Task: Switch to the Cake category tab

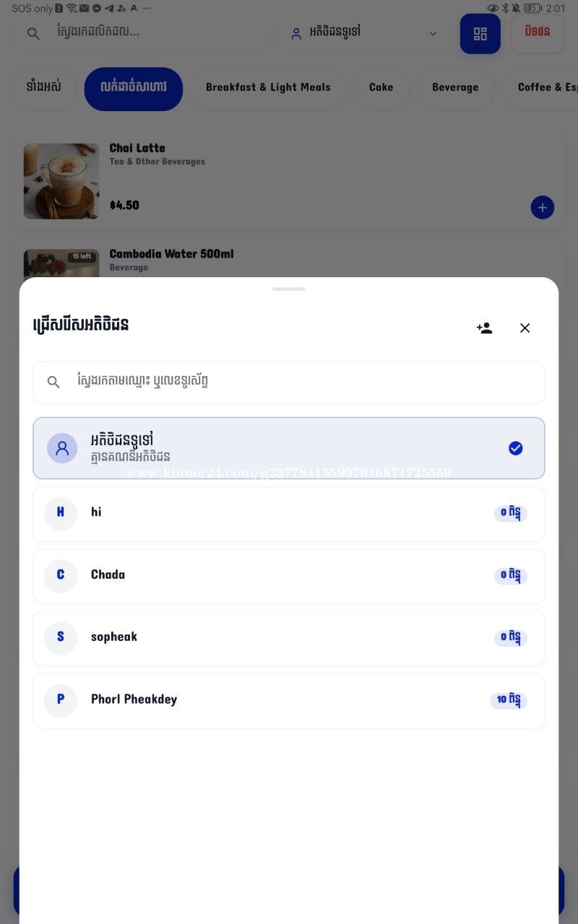Action: (381, 88)
